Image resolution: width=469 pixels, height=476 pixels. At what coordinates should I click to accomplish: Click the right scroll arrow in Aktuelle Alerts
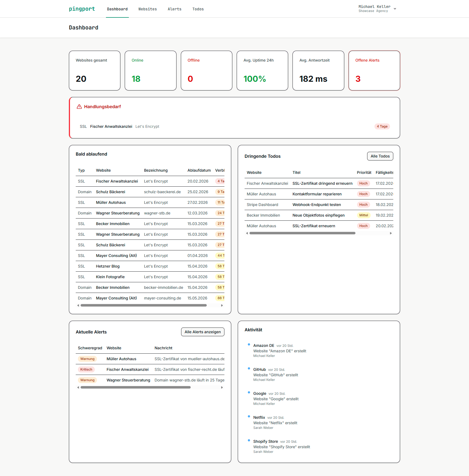tap(222, 387)
